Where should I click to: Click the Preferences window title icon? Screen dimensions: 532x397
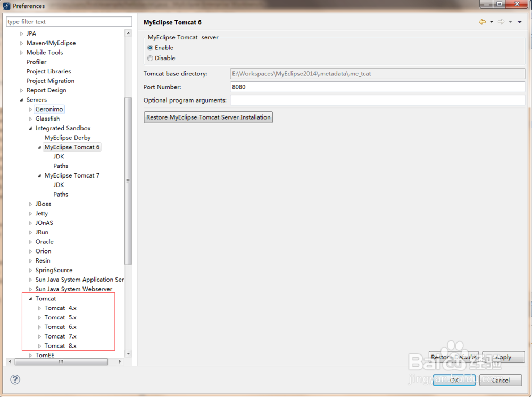coord(6,6)
